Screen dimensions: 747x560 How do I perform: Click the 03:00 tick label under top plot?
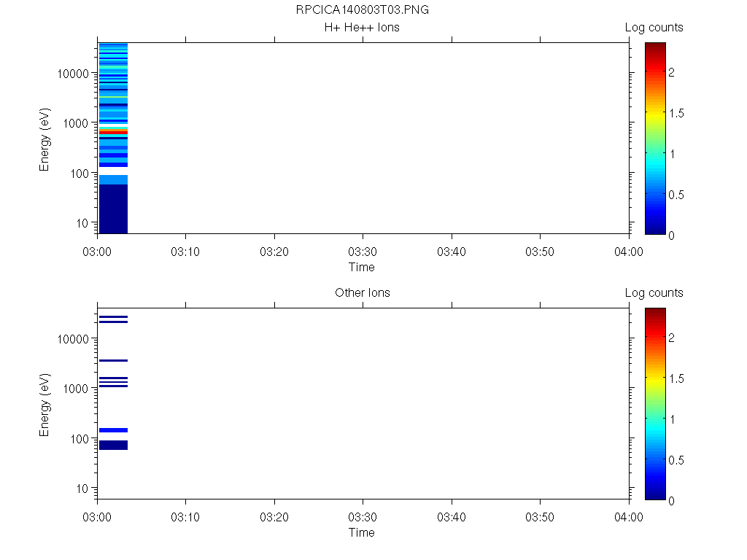97,252
